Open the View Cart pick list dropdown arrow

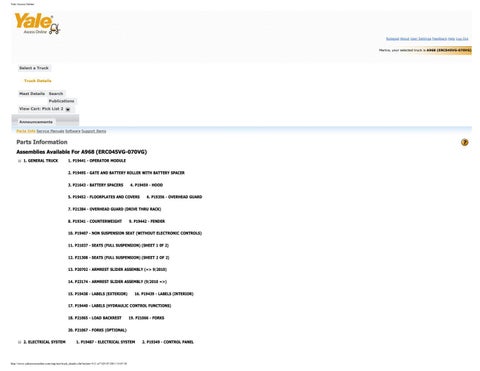[68, 109]
